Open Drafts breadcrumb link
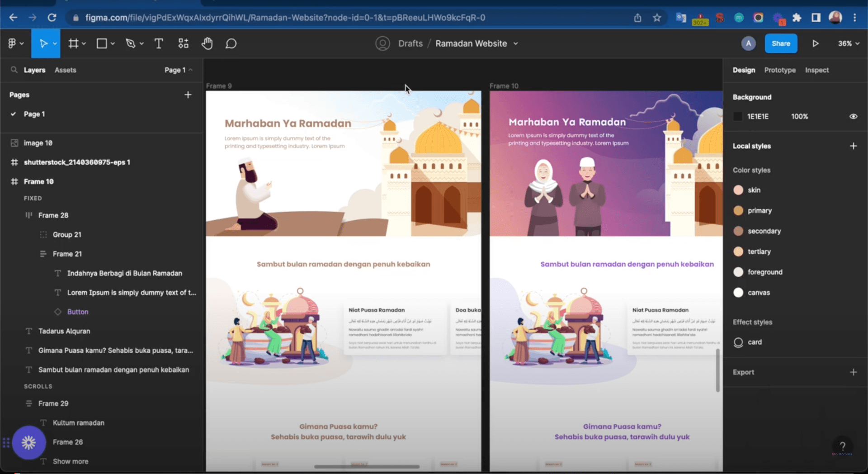868x474 pixels. (410, 43)
